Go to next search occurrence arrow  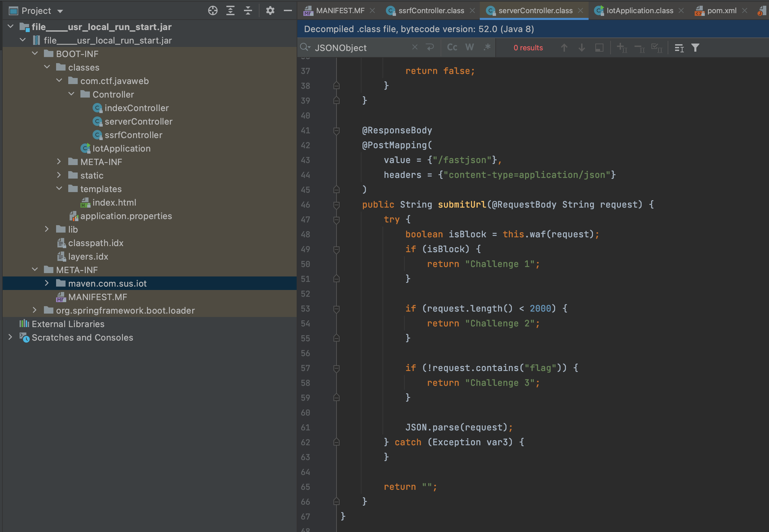click(x=581, y=48)
